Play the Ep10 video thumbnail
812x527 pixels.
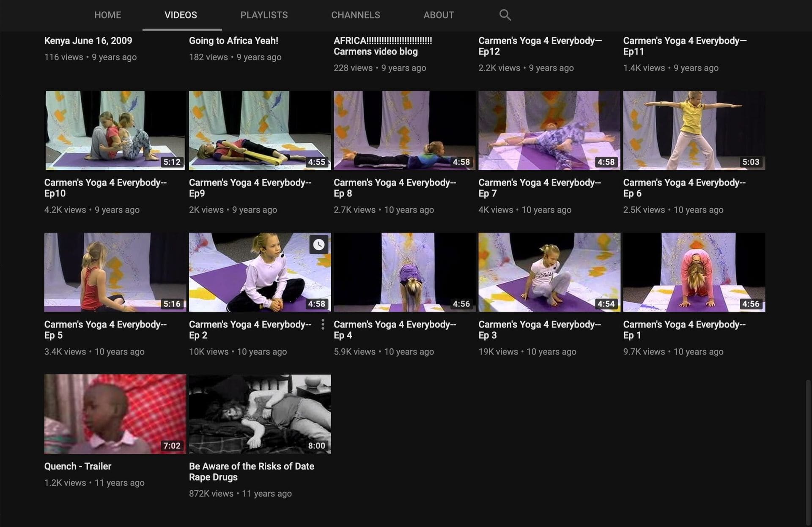[x=115, y=131]
